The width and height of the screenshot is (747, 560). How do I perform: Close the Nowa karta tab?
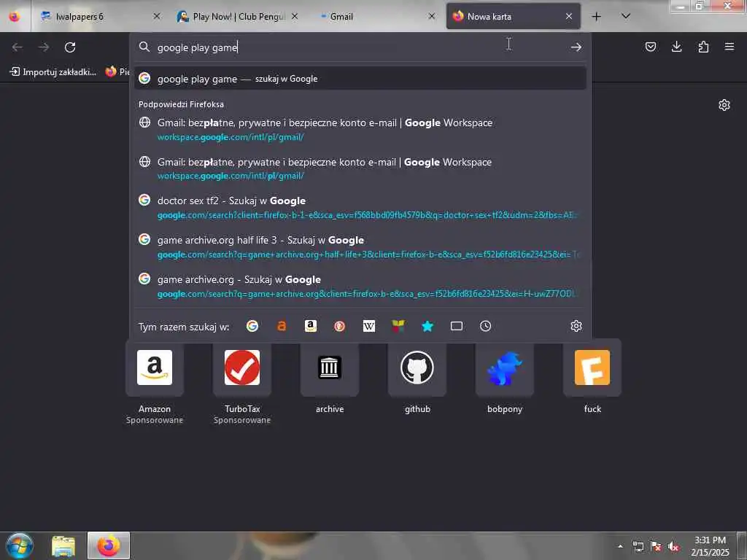point(569,17)
